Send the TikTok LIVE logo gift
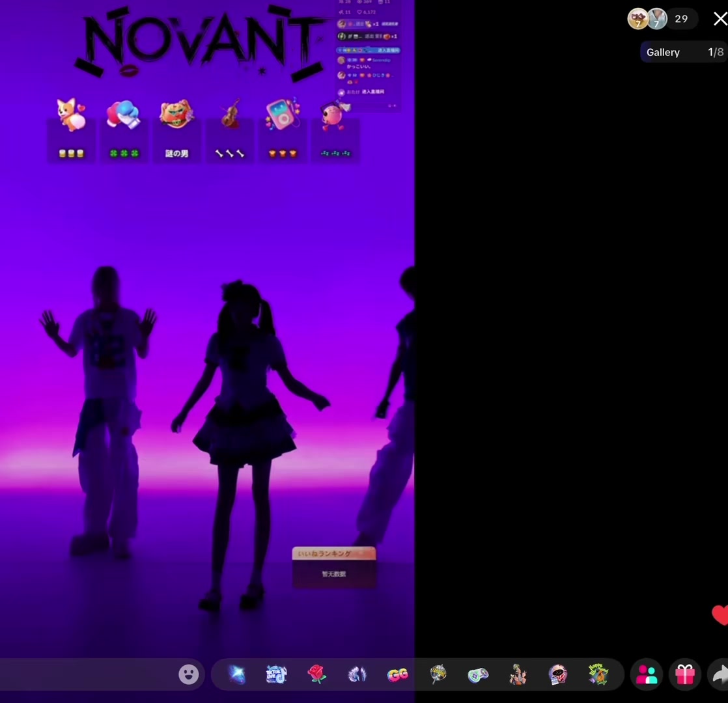The image size is (728, 703). [x=276, y=674]
